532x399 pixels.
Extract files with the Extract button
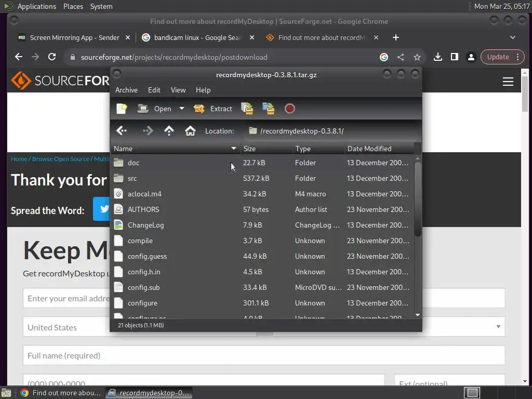click(212, 109)
